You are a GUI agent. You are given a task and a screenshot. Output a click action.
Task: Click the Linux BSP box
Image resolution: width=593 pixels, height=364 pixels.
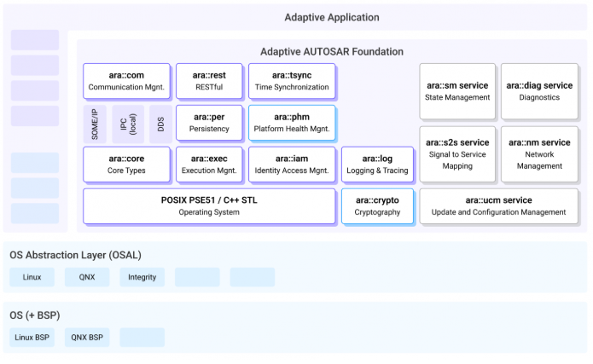tap(32, 338)
